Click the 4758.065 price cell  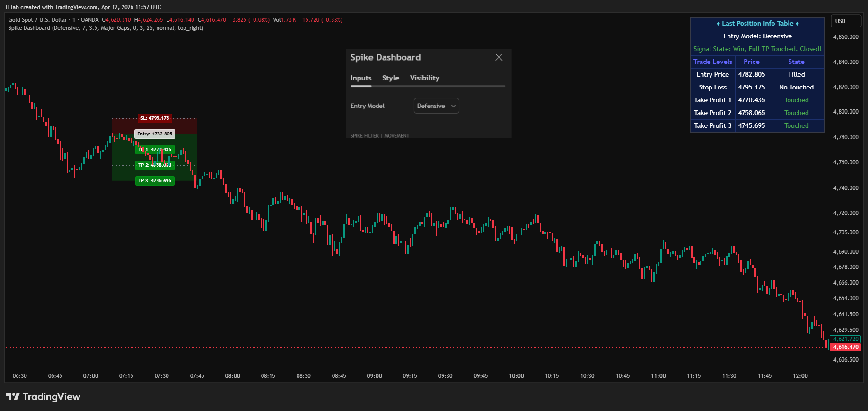point(752,113)
